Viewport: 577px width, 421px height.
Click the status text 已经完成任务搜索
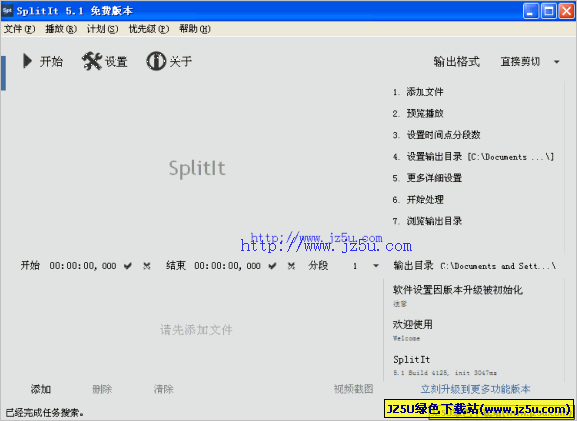(45, 413)
